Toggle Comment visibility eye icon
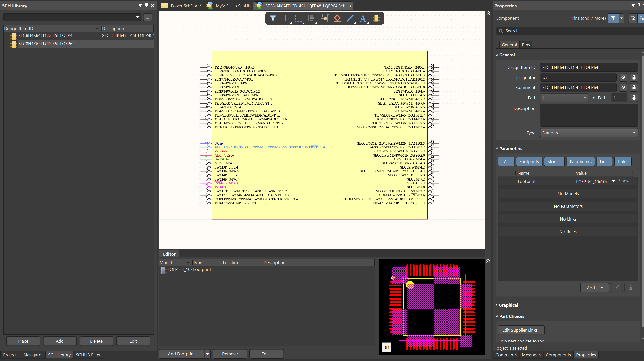Viewport: 644px width, 361px height. click(623, 87)
